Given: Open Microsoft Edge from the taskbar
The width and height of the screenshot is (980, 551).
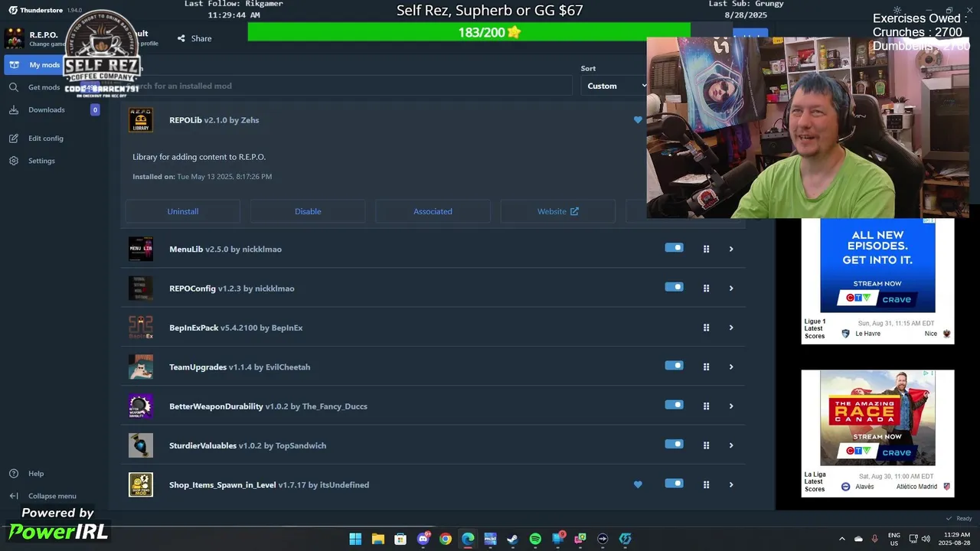Looking at the screenshot, I should (x=468, y=539).
